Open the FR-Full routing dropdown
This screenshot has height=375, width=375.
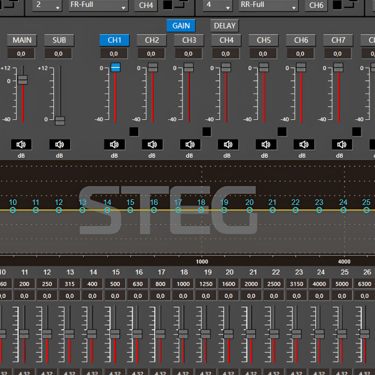click(x=98, y=5)
